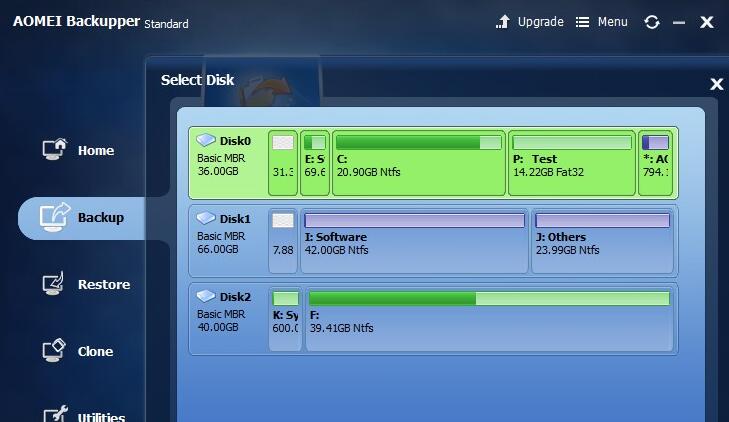Click the Backup arrow icon
729x422 pixels.
click(x=54, y=217)
